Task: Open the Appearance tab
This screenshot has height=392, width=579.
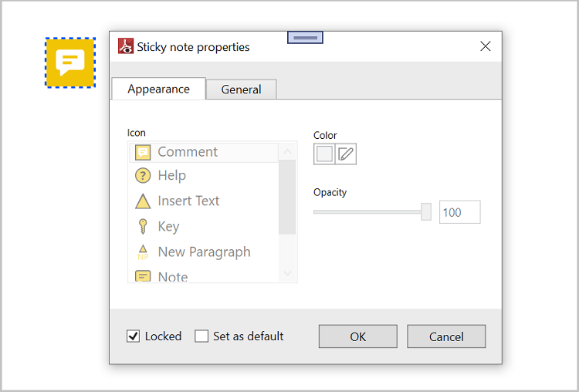Action: (158, 90)
